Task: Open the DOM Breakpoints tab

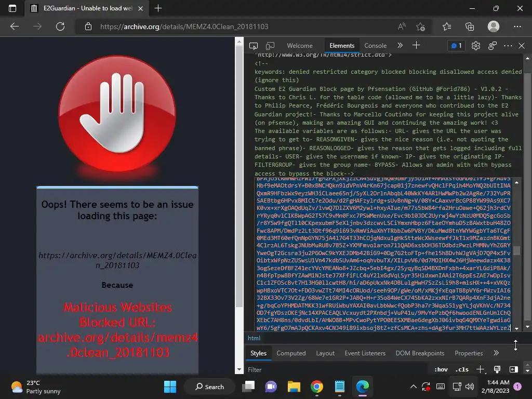Action: point(420,353)
